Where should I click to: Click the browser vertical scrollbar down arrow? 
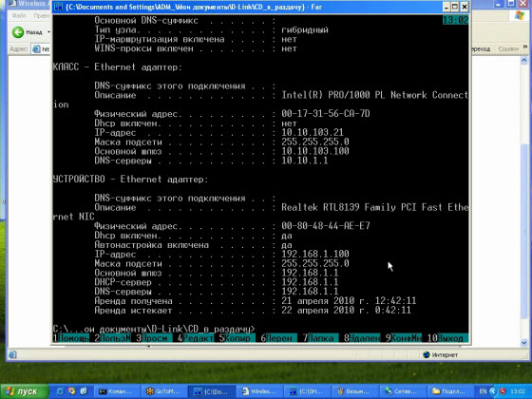click(523, 344)
